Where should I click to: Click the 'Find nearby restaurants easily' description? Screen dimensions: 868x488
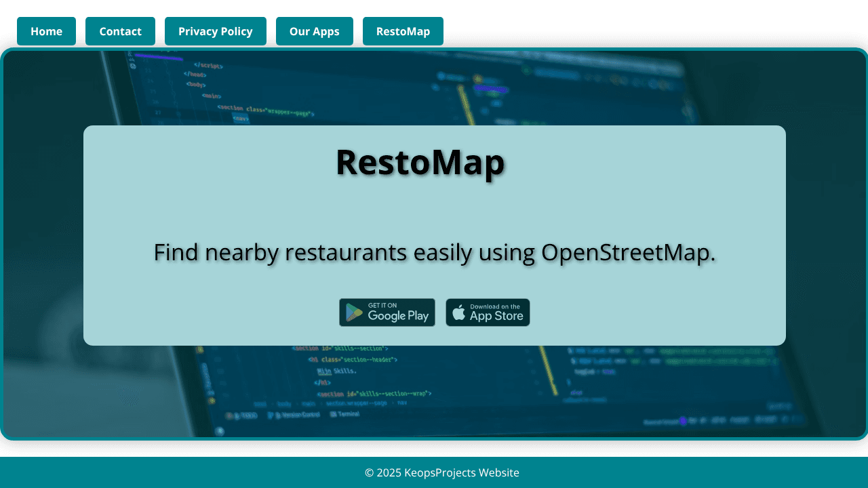(435, 252)
